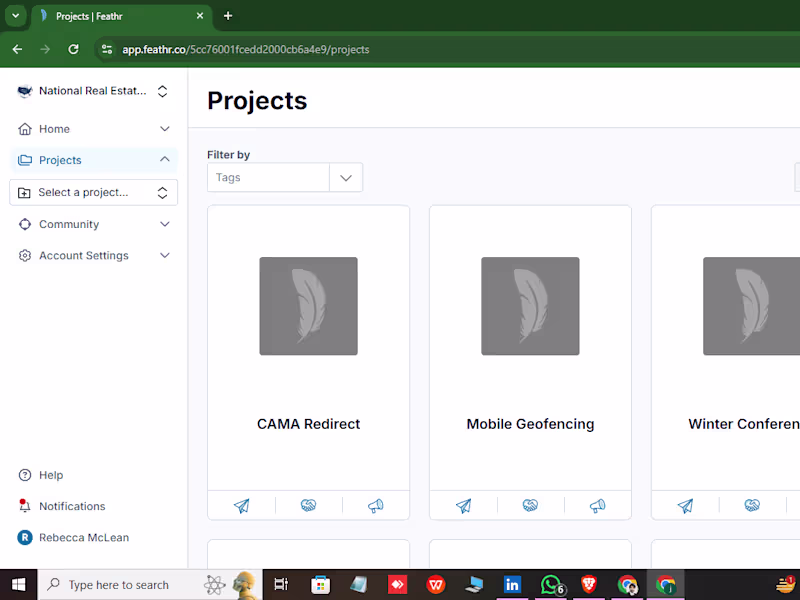Open paper plane icon on Winter Conference card
This screenshot has width=800, height=600.
coord(685,506)
